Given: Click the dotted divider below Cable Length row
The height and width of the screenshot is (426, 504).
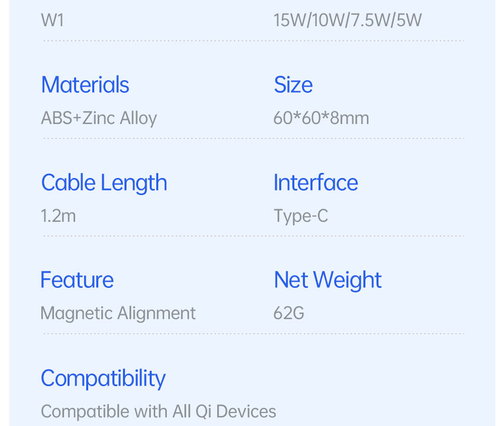Looking at the screenshot, I should point(254,236).
